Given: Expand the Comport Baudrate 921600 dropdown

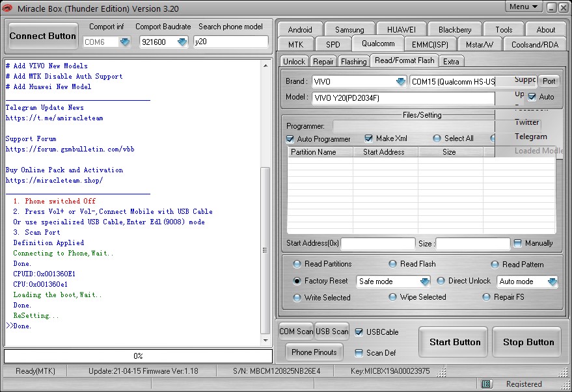Looking at the screenshot, I should tap(182, 42).
